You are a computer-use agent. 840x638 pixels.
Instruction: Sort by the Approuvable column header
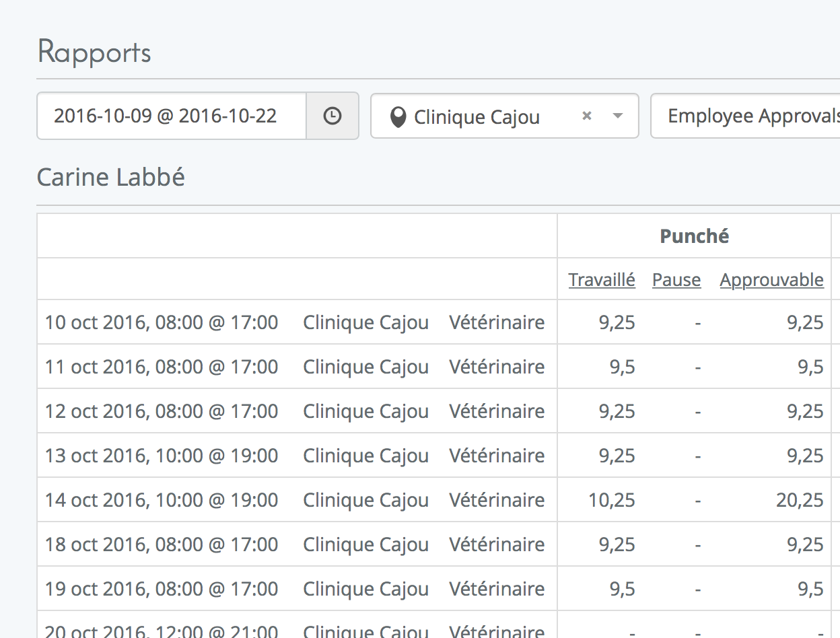(x=771, y=280)
